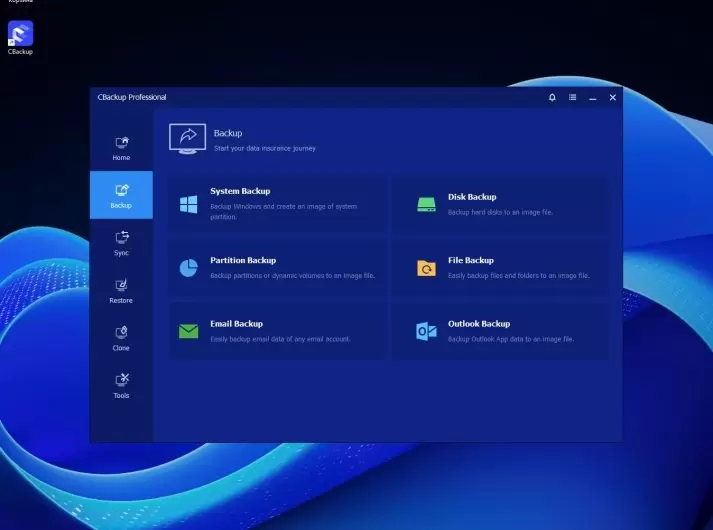Image resolution: width=713 pixels, height=530 pixels.
Task: Click the orange folder File Backup icon
Action: tap(427, 268)
